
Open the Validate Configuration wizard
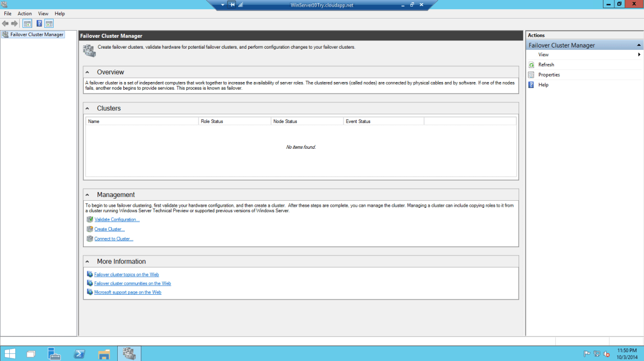pos(117,219)
